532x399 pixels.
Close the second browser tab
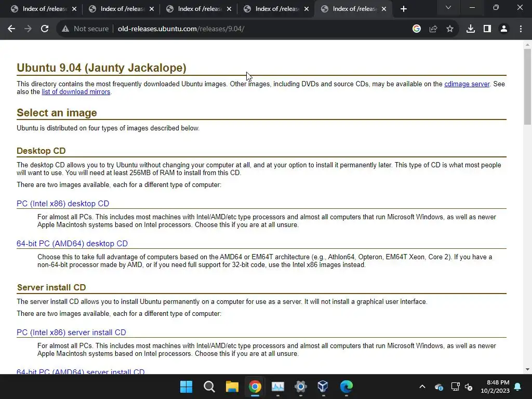coord(152,9)
